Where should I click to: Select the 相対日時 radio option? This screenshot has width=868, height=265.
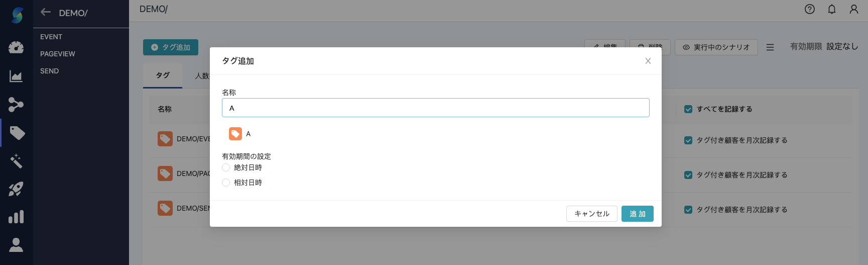[x=226, y=183]
